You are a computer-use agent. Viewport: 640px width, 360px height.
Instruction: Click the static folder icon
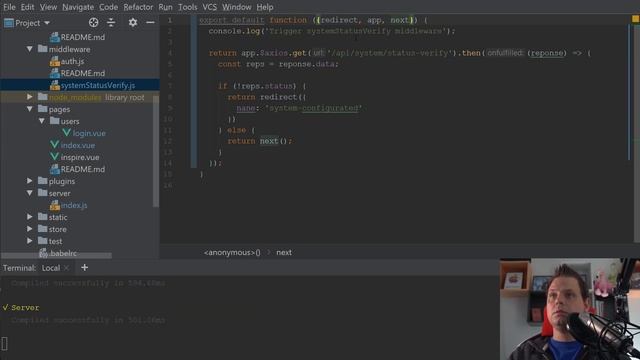coord(42,217)
